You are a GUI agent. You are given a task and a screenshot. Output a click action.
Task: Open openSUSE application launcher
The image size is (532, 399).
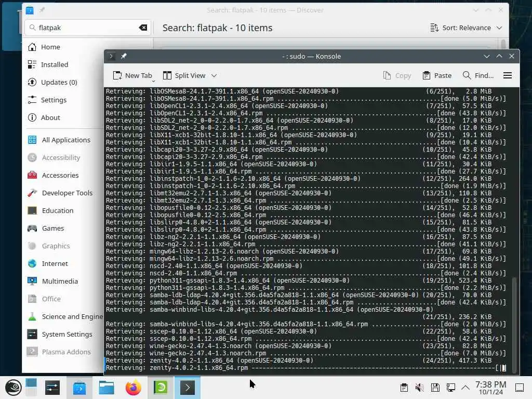pyautogui.click(x=13, y=388)
